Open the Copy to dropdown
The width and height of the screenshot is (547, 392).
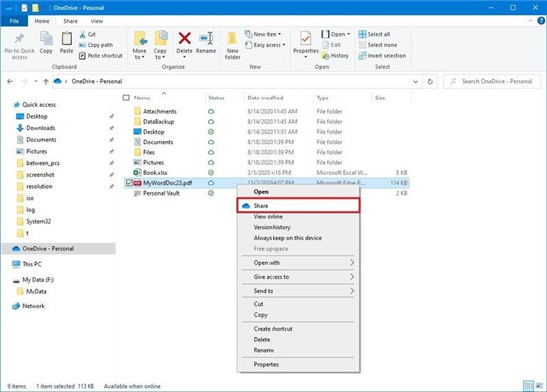tap(160, 54)
